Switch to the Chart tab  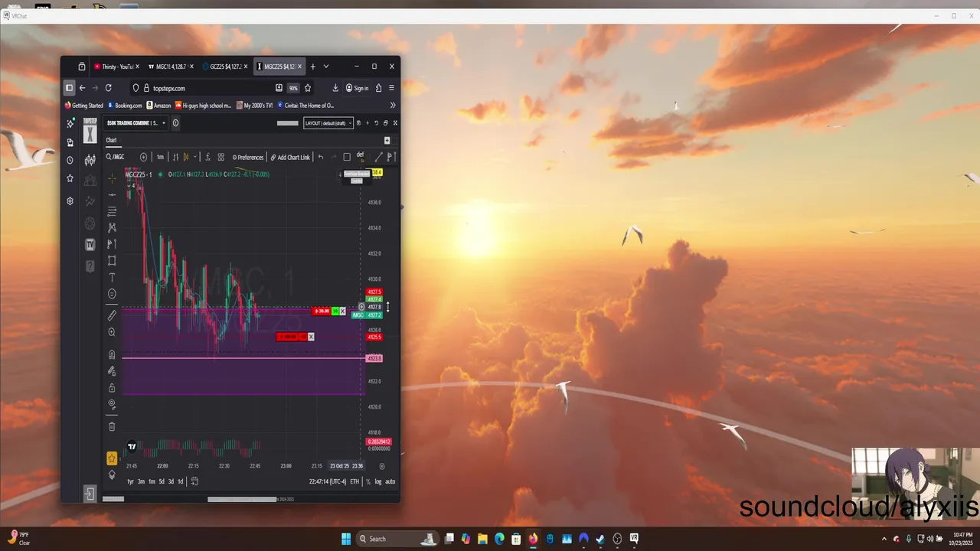click(112, 140)
